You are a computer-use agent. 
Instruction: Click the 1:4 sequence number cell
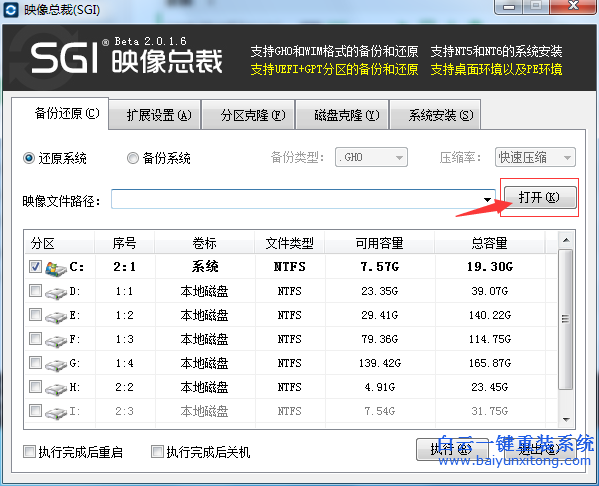pos(125,363)
